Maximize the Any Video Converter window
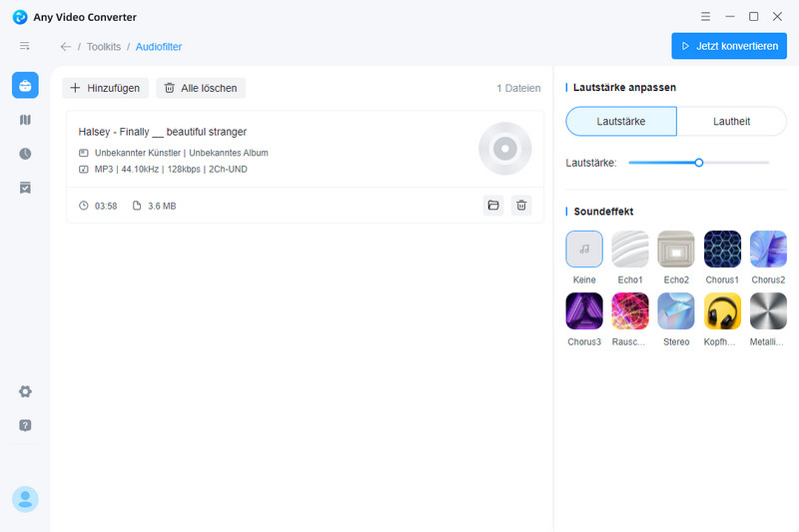799x532 pixels. 754,17
